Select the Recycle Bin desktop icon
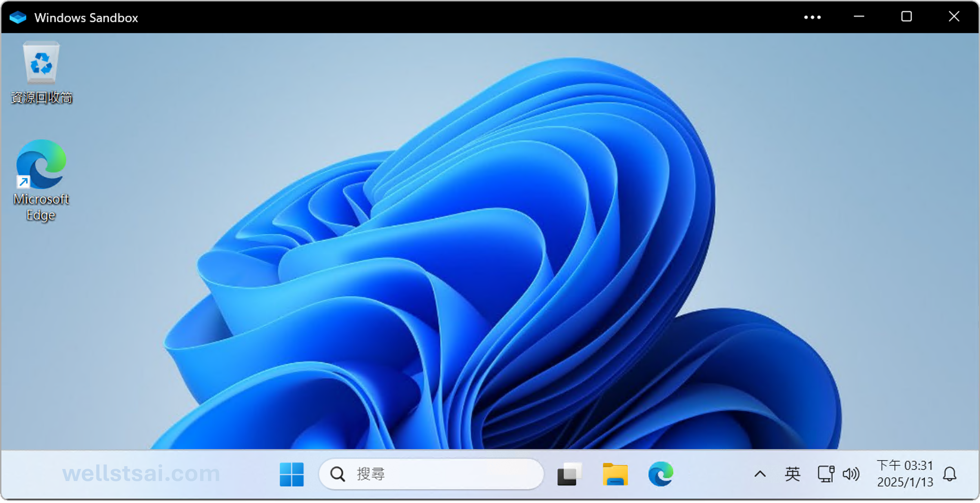The height and width of the screenshot is (503, 980). click(x=41, y=72)
